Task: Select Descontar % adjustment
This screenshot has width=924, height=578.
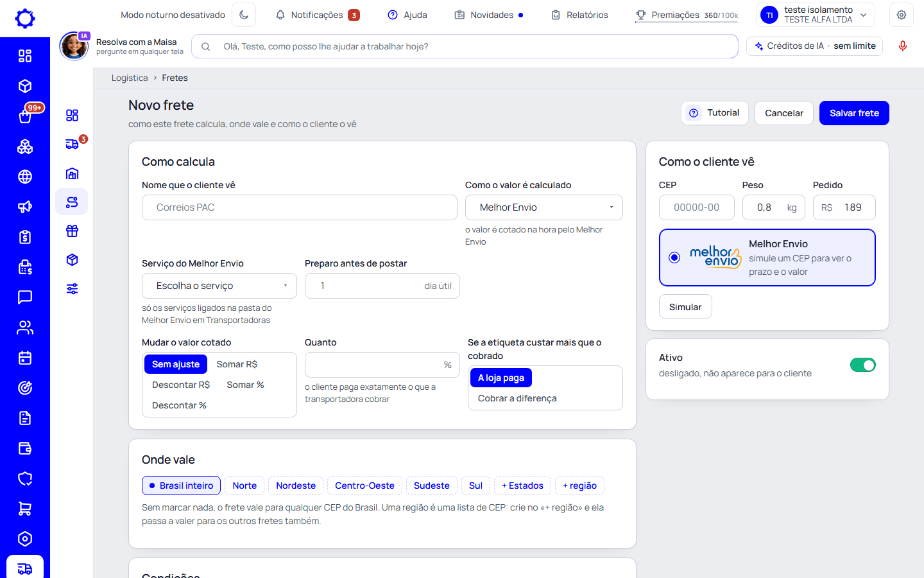Action: [x=179, y=405]
